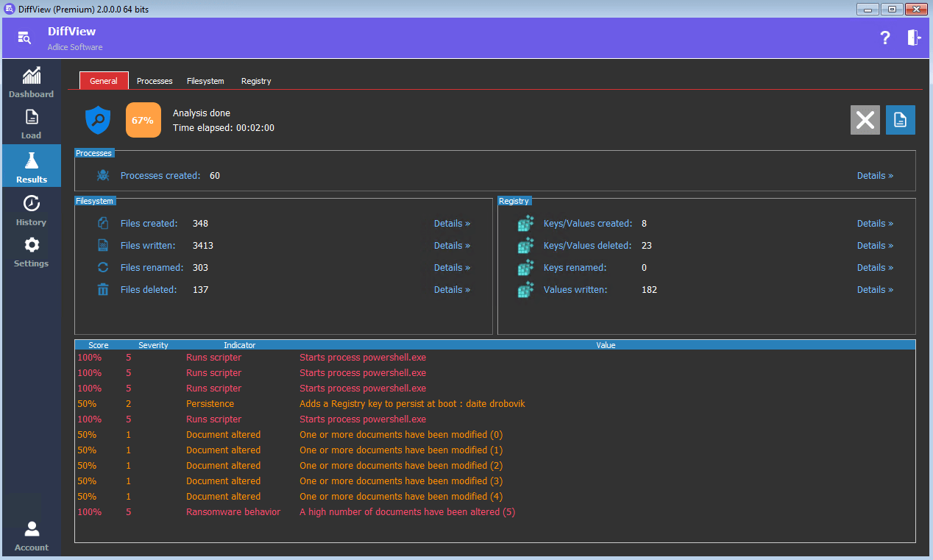Click the blue report document button

pyautogui.click(x=900, y=120)
